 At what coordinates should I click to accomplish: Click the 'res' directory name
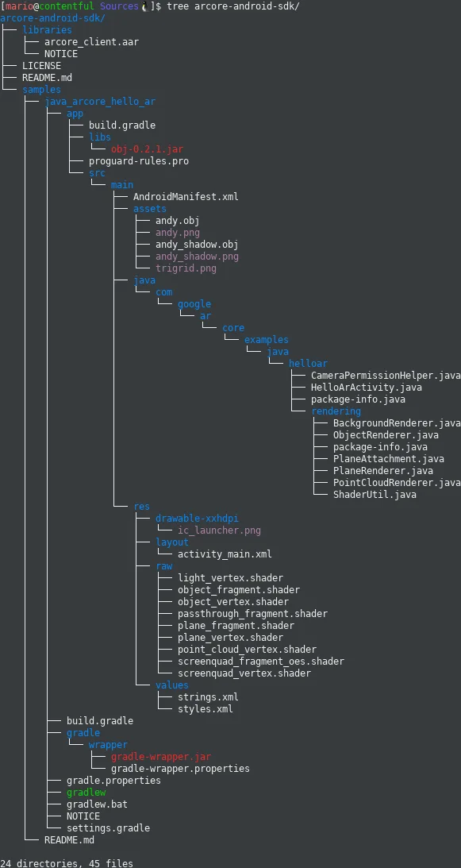click(142, 507)
